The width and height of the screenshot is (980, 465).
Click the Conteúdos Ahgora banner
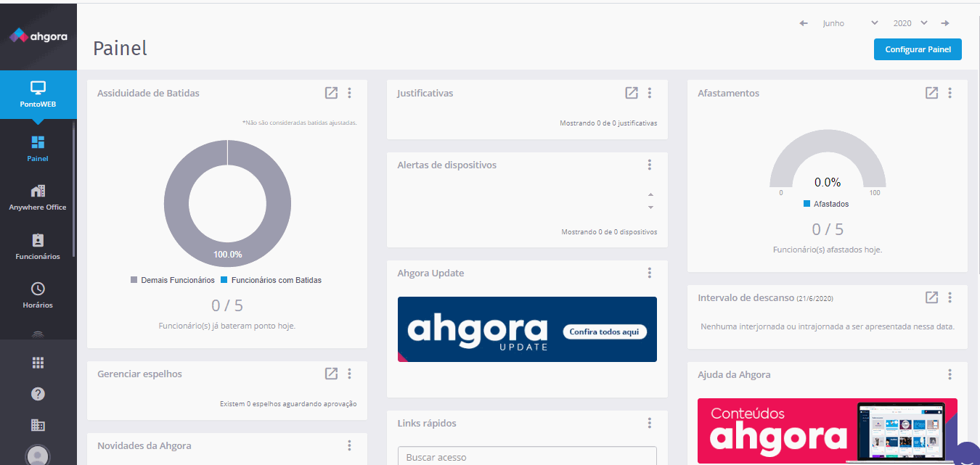coord(828,431)
